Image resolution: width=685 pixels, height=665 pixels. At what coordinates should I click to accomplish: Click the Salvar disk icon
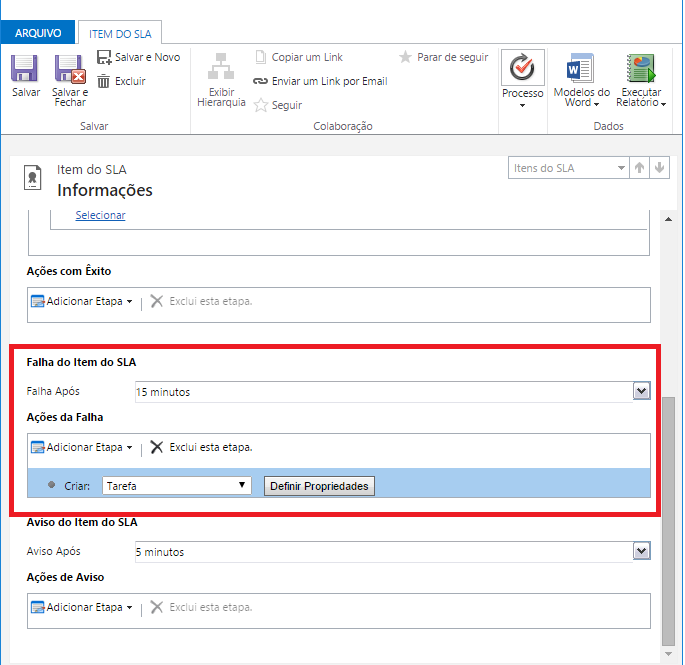point(25,70)
